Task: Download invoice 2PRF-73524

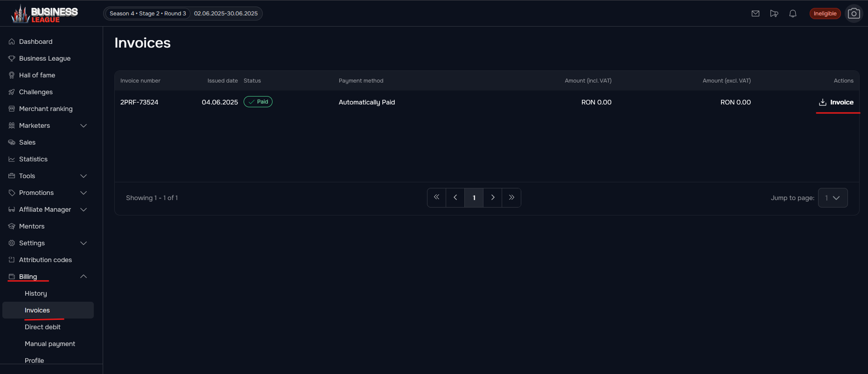Action: click(836, 102)
